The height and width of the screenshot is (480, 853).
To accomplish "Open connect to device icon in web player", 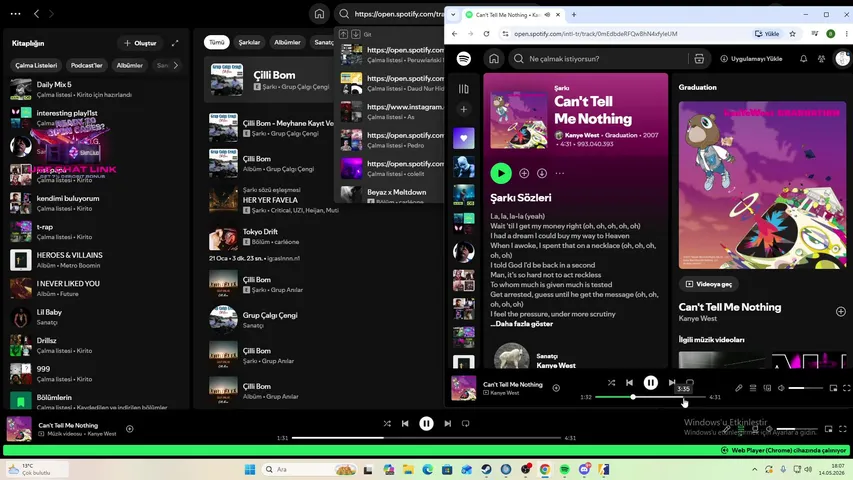I will tap(767, 388).
